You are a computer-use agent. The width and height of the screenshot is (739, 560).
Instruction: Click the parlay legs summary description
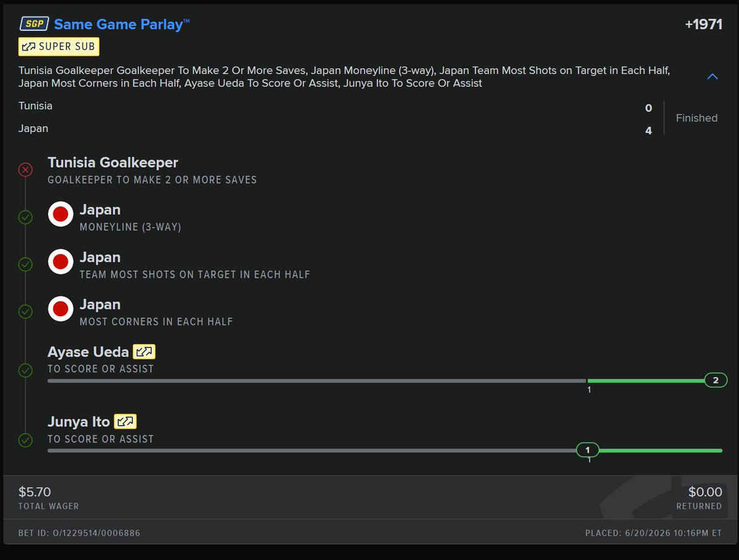[344, 77]
